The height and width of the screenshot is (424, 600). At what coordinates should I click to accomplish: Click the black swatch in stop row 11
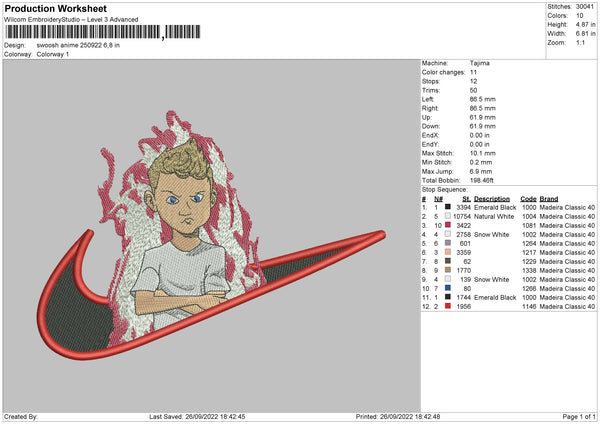click(448, 297)
